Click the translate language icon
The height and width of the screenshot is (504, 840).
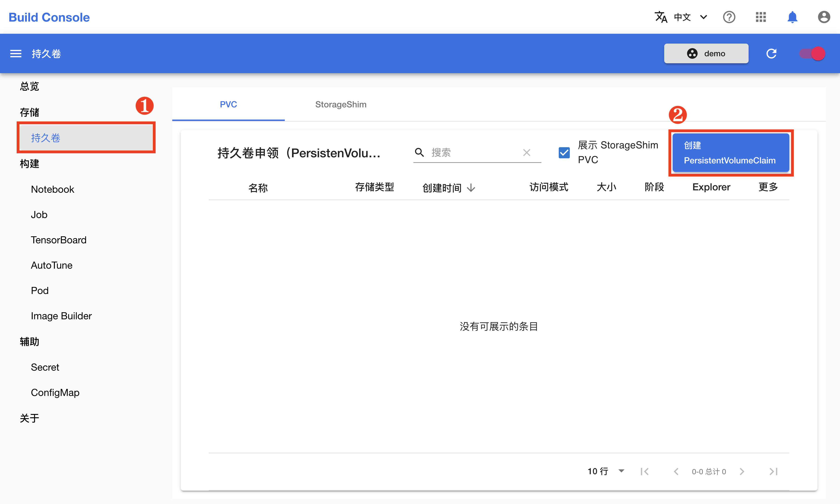pyautogui.click(x=661, y=17)
